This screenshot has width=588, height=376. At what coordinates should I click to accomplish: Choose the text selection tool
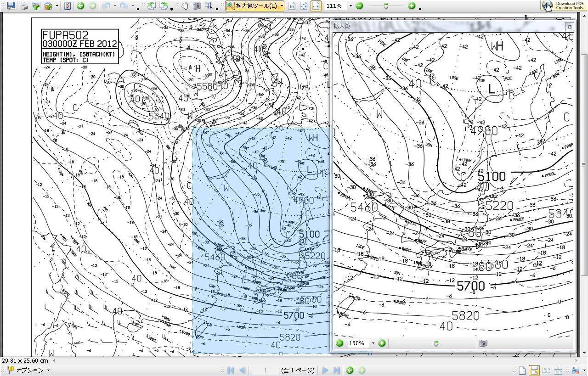pos(209,6)
